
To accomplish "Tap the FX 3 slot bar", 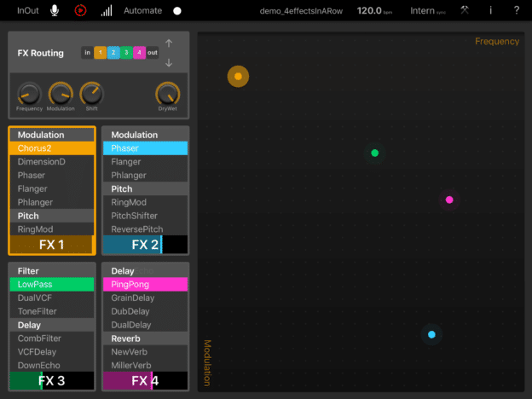I will 52,381.
